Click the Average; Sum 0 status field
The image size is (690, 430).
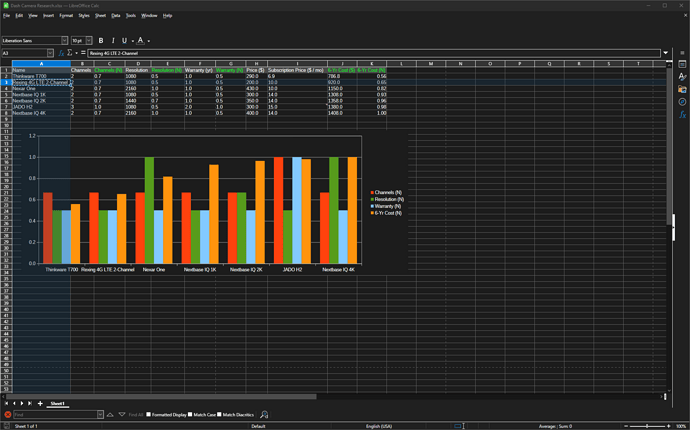555,426
